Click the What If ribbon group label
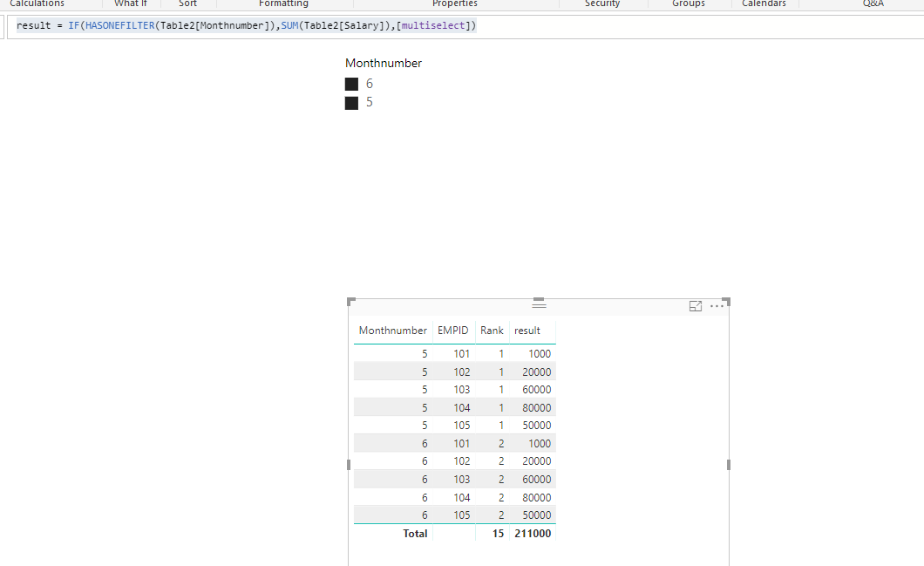 tap(131, 3)
